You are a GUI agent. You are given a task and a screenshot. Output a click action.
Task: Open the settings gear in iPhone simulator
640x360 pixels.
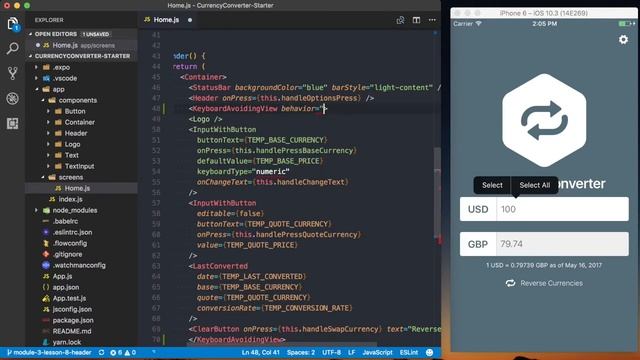coord(623,40)
